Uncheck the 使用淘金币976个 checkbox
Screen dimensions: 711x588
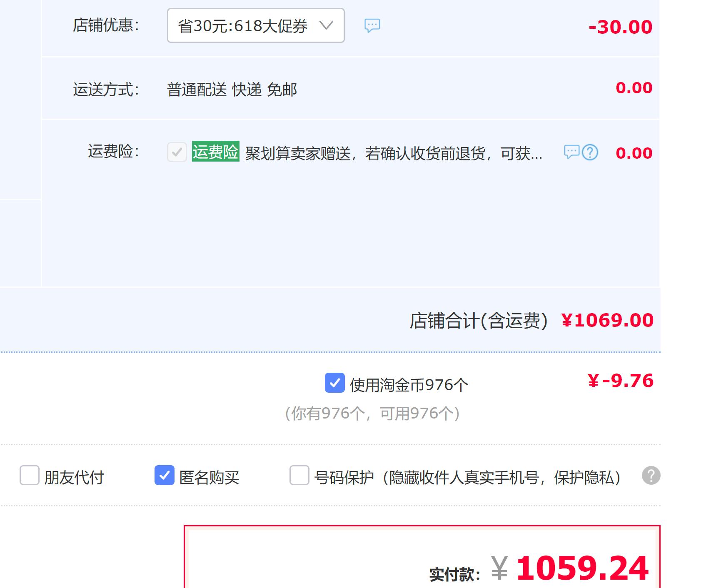click(x=334, y=383)
